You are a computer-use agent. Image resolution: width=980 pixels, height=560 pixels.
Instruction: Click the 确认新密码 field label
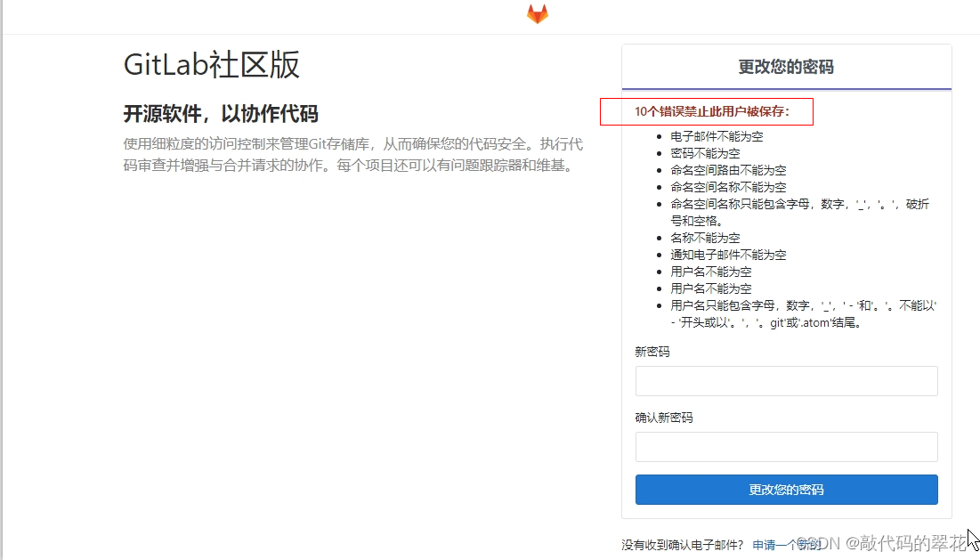click(x=664, y=418)
